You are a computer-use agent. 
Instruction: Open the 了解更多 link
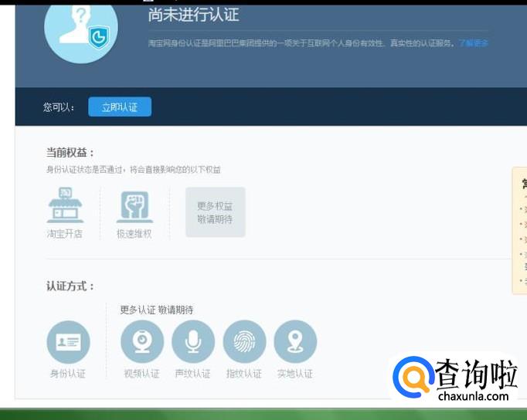point(473,43)
